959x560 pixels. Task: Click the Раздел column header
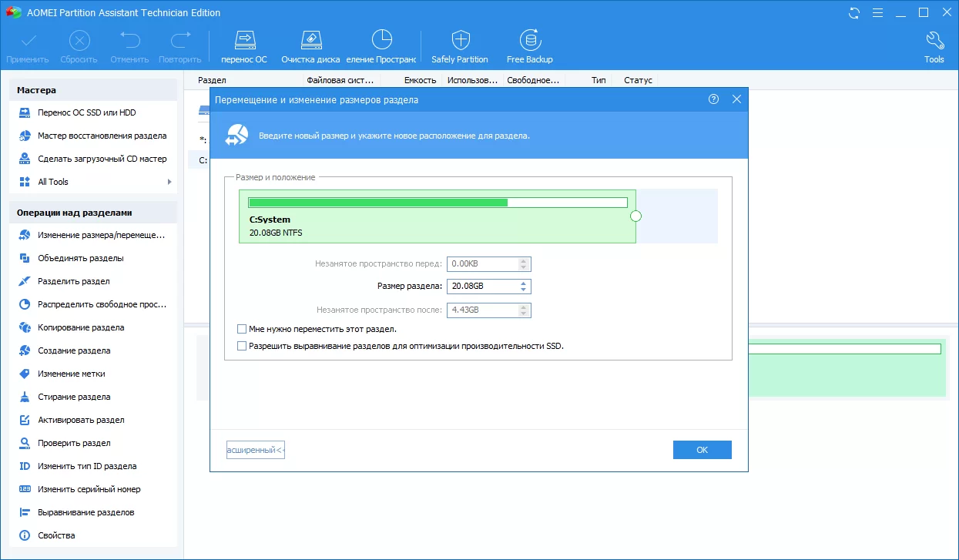tap(212, 80)
